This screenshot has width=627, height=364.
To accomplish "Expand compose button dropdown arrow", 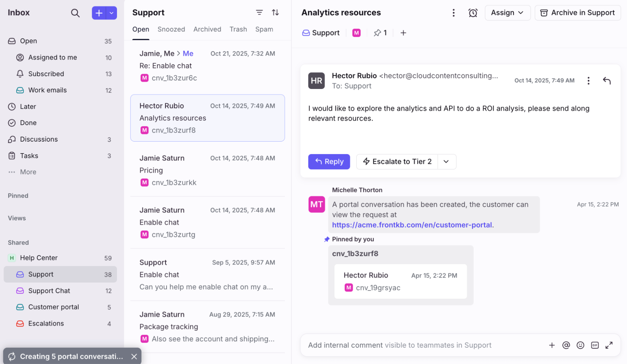I will (x=112, y=13).
